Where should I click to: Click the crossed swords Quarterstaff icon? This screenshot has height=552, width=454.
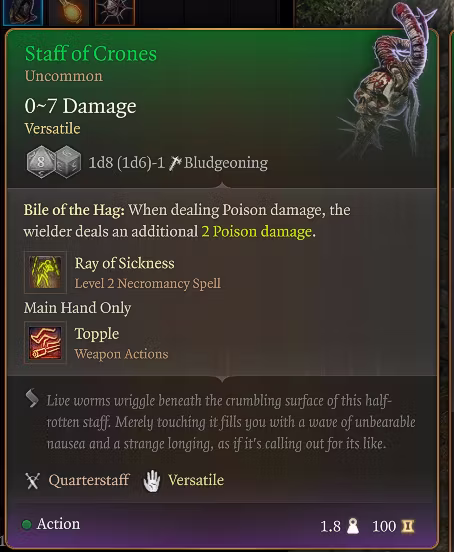point(32,481)
